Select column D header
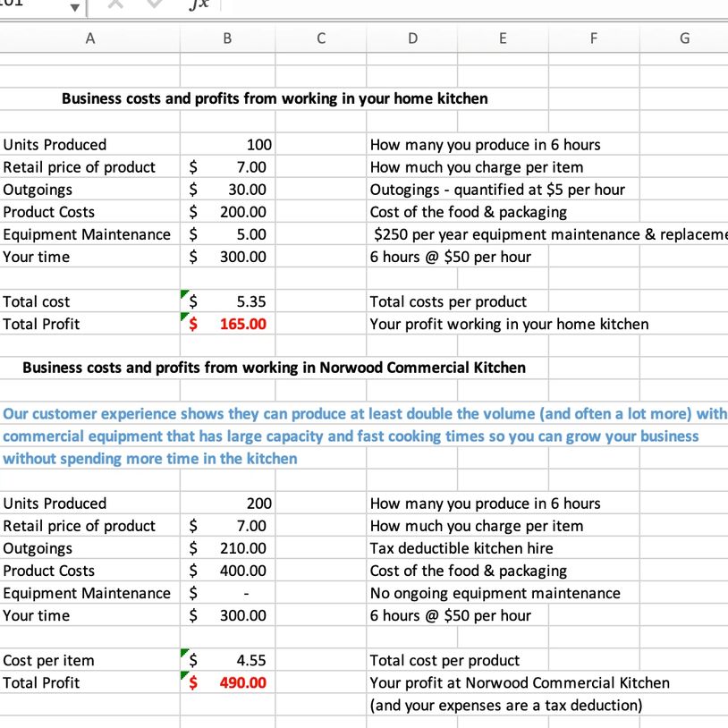 (411, 38)
